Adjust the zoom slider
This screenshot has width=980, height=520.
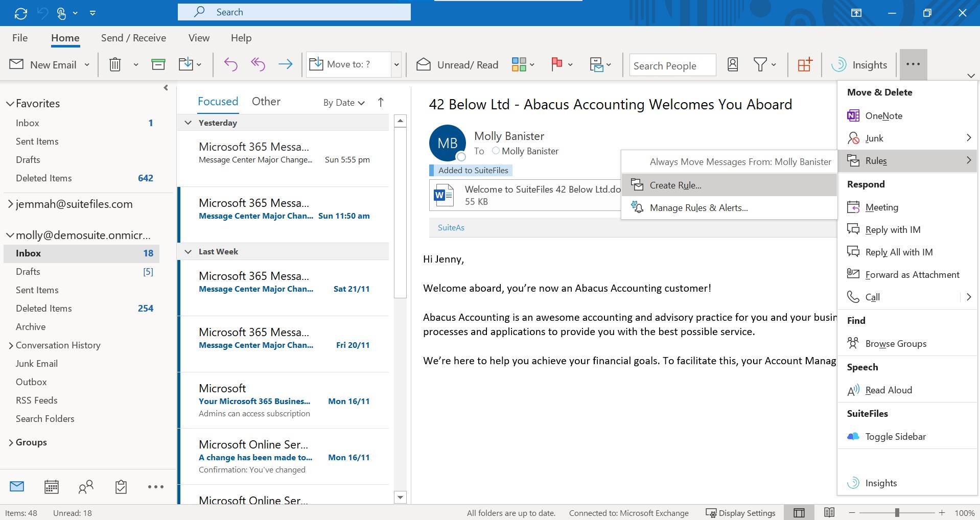(897, 512)
